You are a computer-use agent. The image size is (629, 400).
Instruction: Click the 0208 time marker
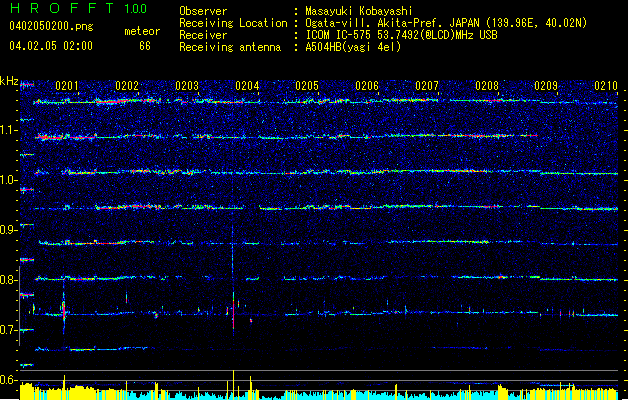487,86
